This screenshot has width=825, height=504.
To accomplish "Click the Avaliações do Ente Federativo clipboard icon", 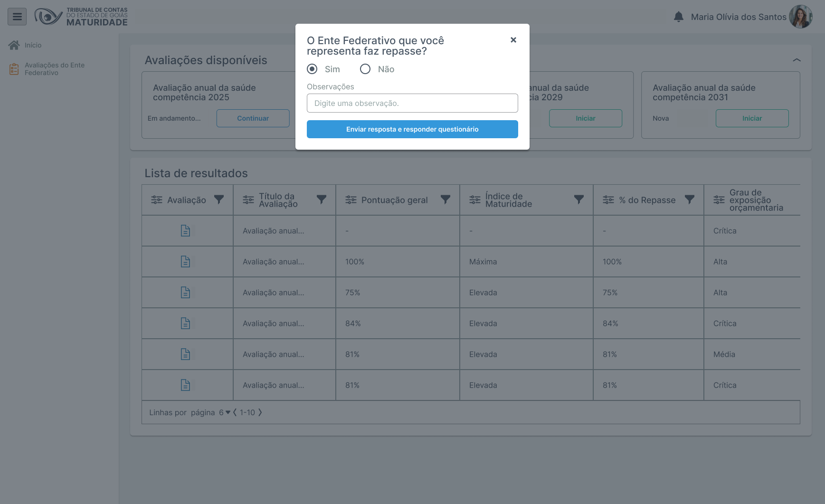I will pos(14,69).
